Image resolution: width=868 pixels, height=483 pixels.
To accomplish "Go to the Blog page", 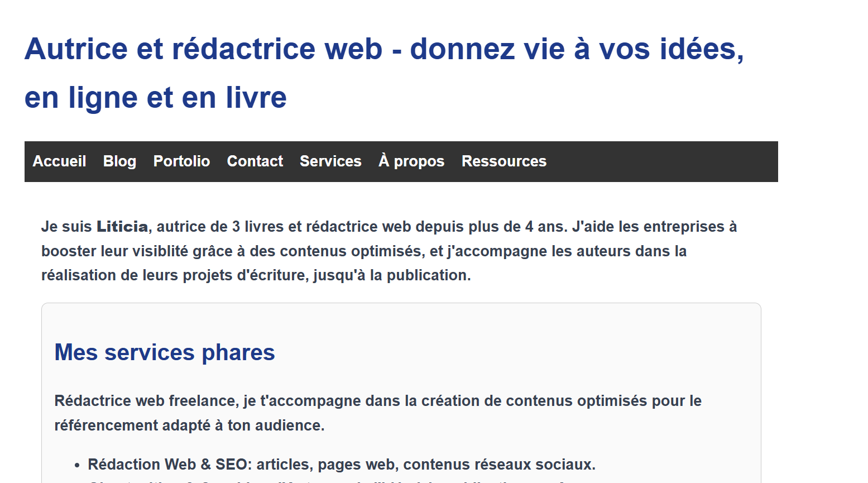I will tap(119, 161).
